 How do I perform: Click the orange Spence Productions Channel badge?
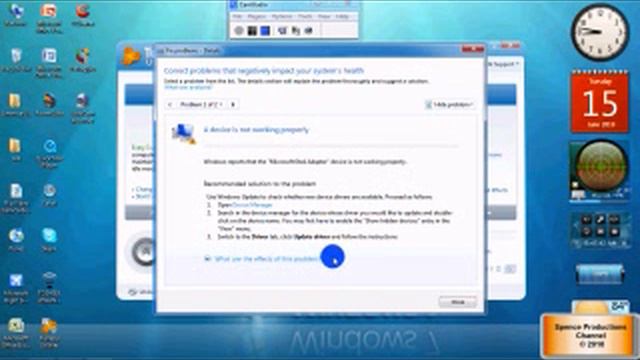[590, 336]
